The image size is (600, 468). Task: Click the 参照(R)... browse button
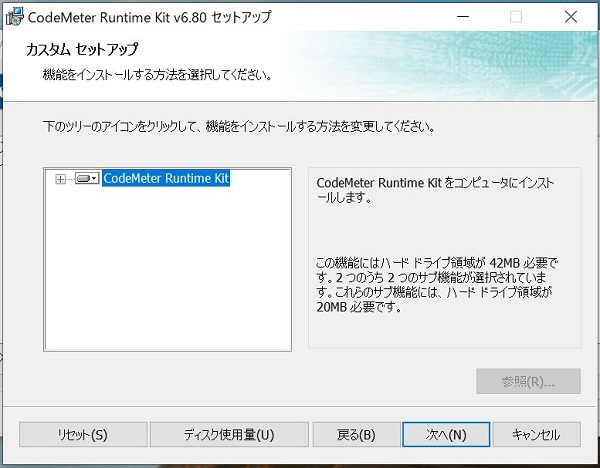[528, 381]
